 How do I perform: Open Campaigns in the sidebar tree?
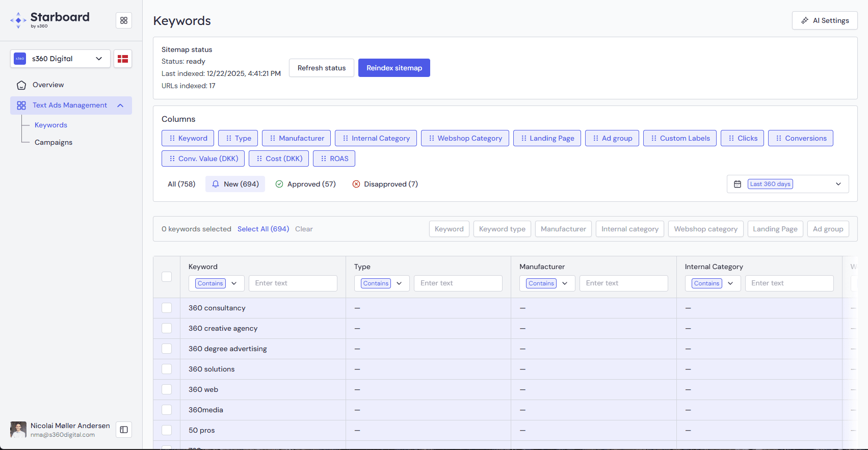click(x=54, y=142)
